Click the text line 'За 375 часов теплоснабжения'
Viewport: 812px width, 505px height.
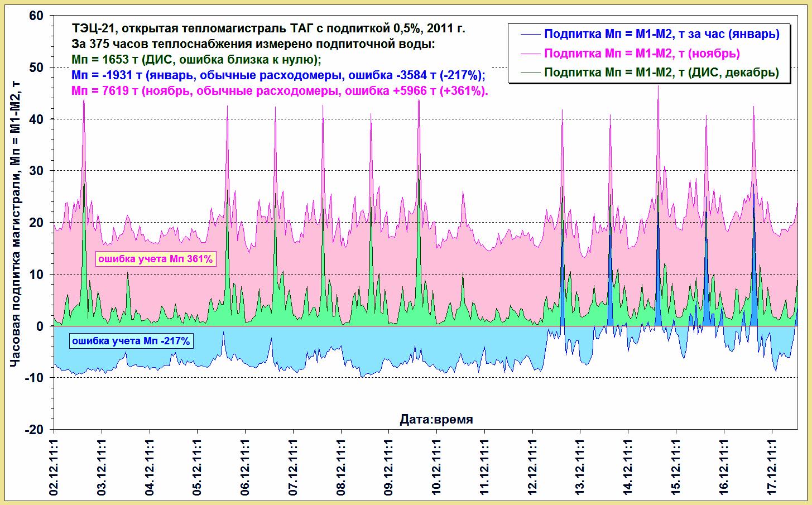click(253, 44)
